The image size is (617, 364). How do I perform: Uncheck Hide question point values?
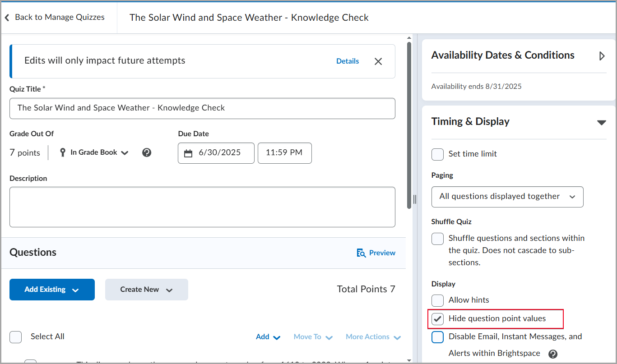point(437,318)
